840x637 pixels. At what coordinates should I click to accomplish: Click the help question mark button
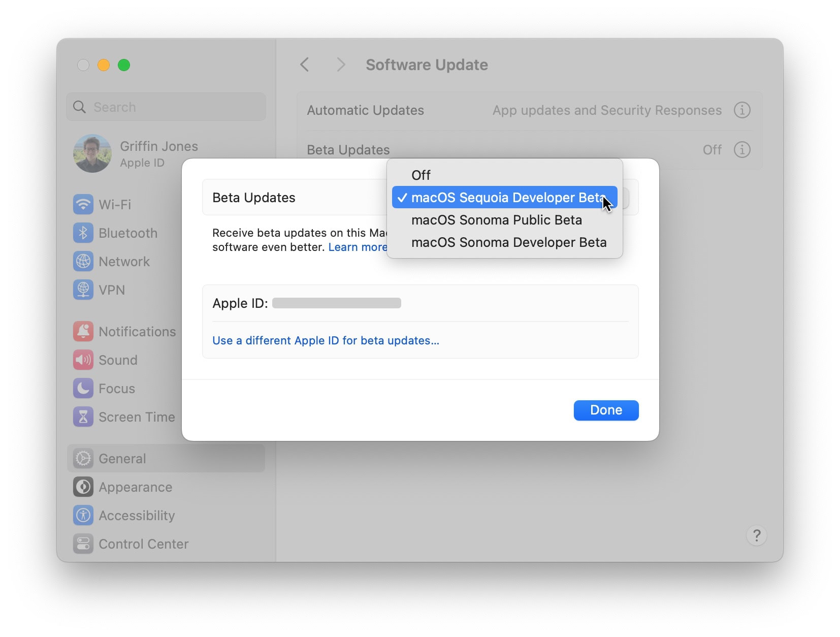pos(756,535)
